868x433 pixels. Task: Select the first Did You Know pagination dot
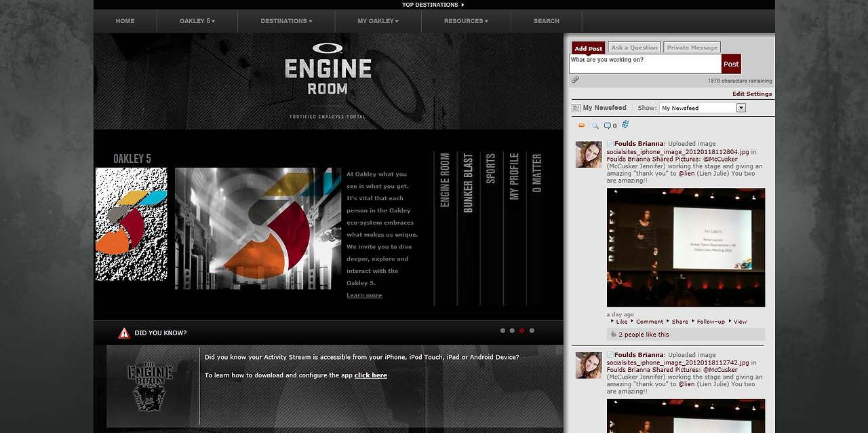[502, 331]
